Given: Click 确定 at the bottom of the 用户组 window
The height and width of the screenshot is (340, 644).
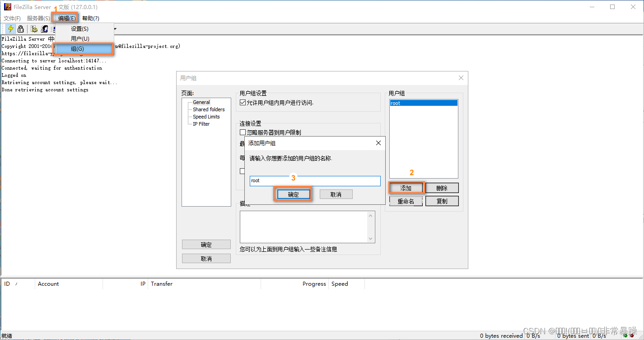Looking at the screenshot, I should coord(206,245).
